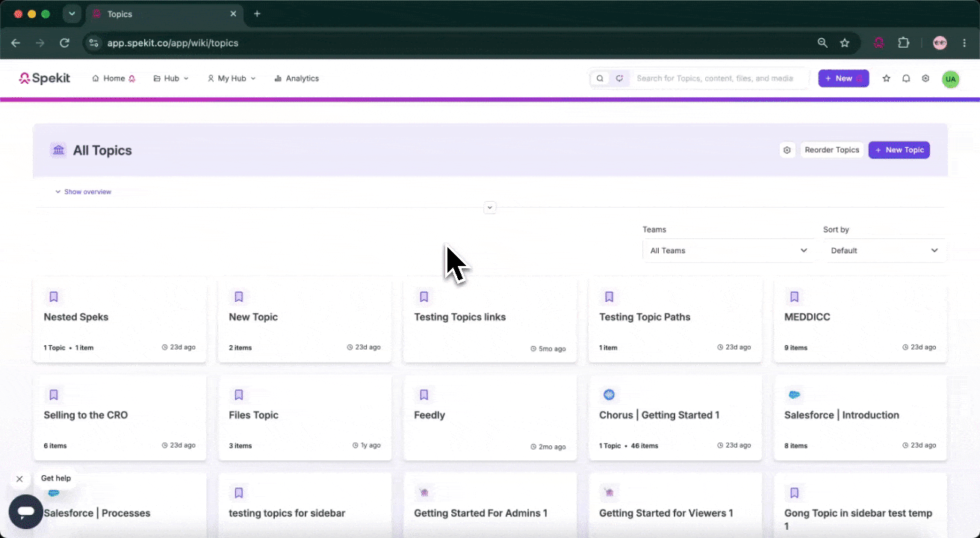Click icon on Getting Started For Admins card

(424, 492)
